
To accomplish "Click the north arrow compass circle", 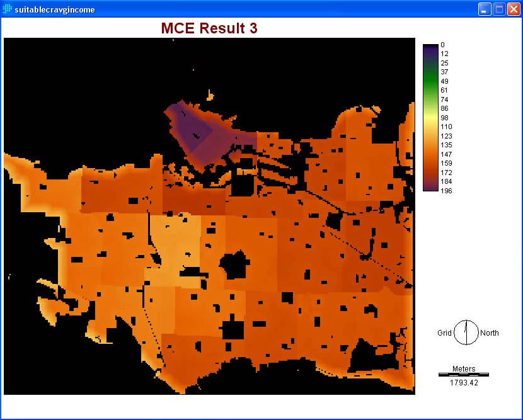I will click(x=466, y=332).
